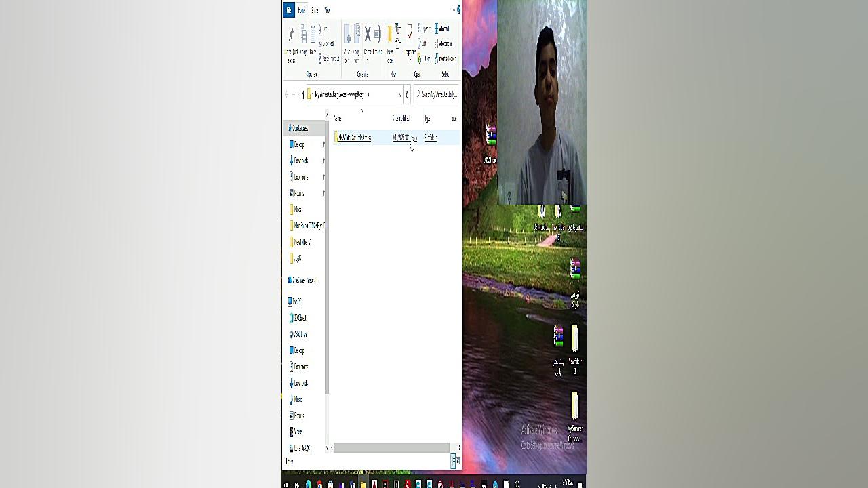Go up one level with the up arrow
The width and height of the screenshot is (868, 488).
coord(302,94)
